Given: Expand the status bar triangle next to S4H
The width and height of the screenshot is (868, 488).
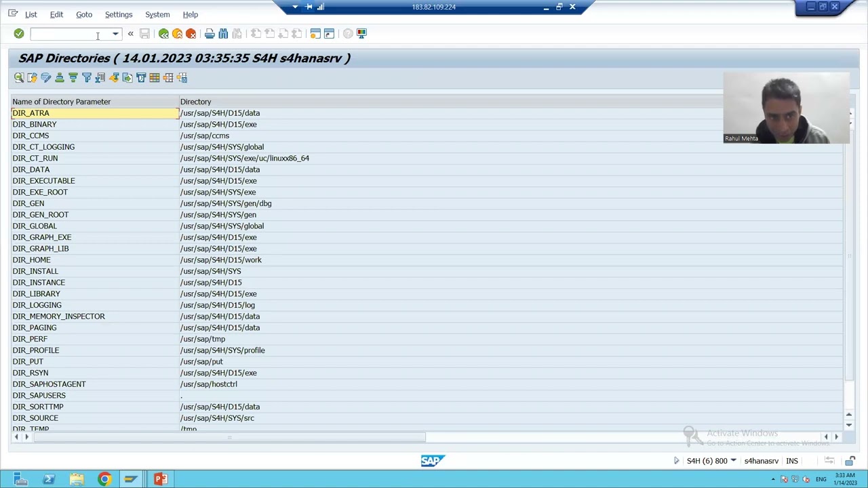Looking at the screenshot, I should coord(676,461).
